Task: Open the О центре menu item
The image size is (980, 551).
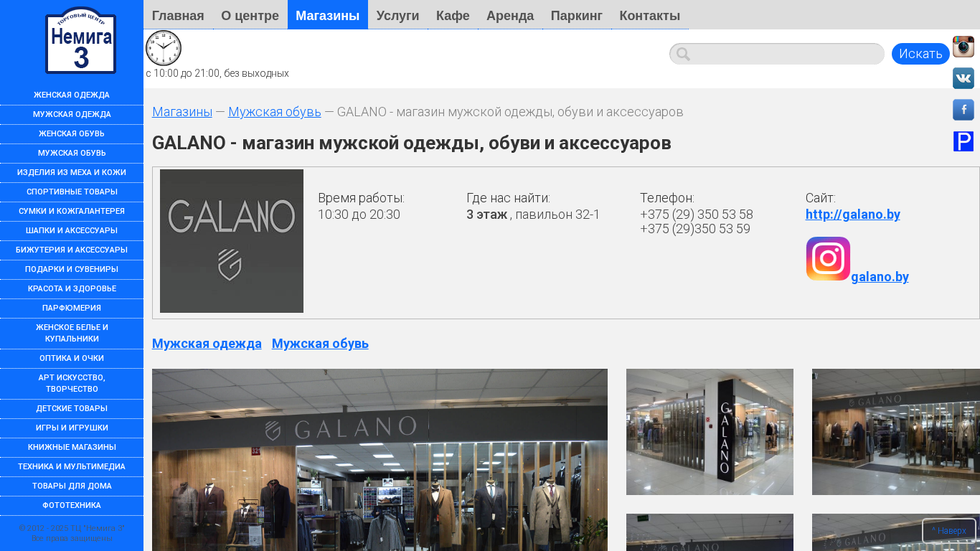Action: [250, 15]
